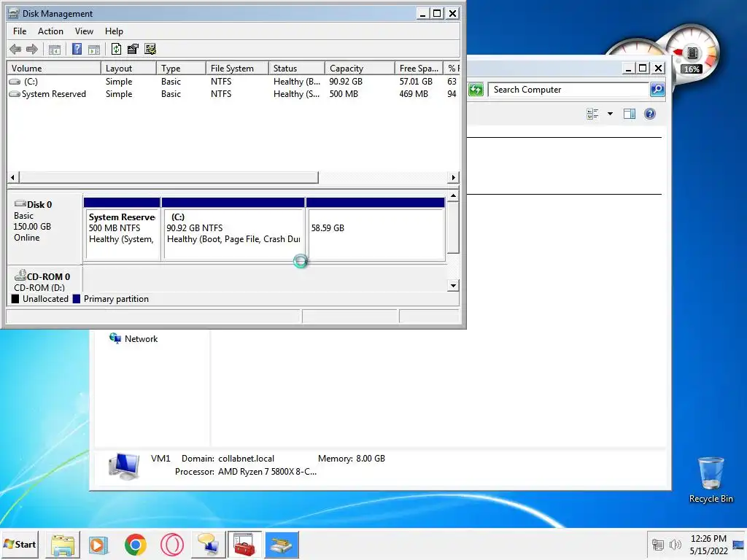Click the Disk 0 Basic 150.00 GB label
This screenshot has width=747, height=560.
click(x=44, y=227)
